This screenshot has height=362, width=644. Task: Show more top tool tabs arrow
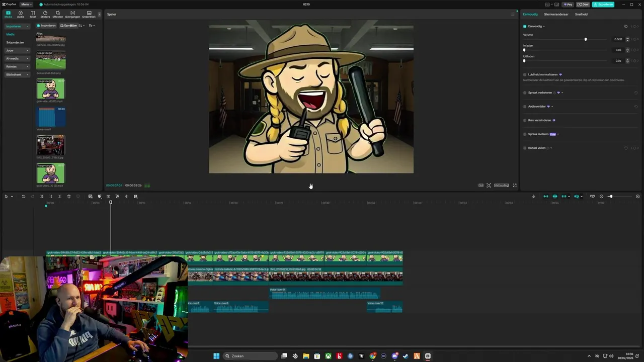99,14
